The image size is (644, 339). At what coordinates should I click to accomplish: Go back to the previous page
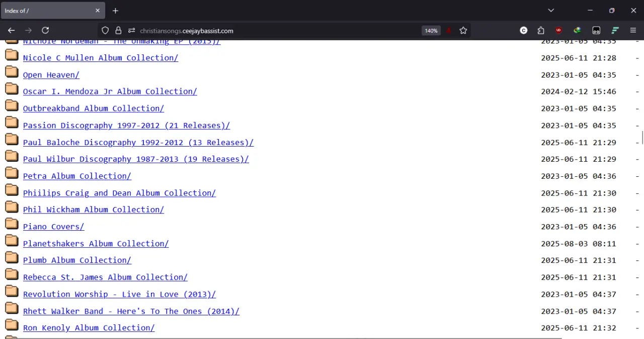[11, 30]
